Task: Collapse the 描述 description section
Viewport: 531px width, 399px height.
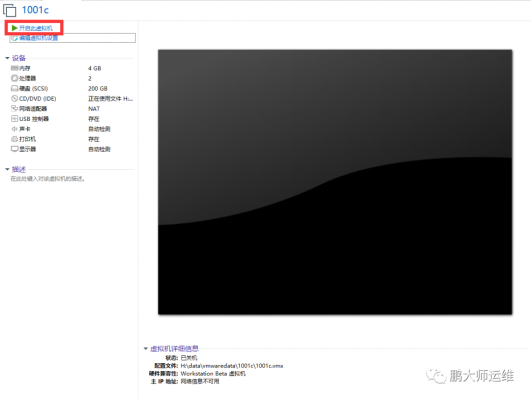Action: 7,169
